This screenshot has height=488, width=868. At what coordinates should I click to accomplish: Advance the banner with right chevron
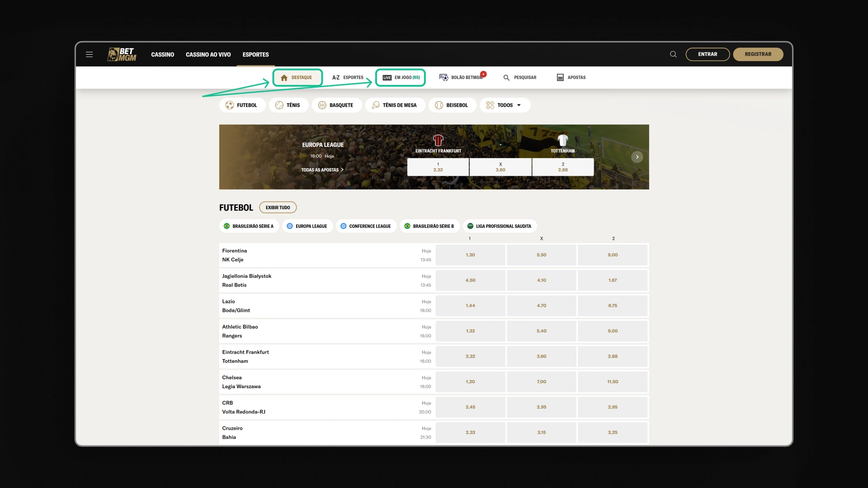click(637, 157)
